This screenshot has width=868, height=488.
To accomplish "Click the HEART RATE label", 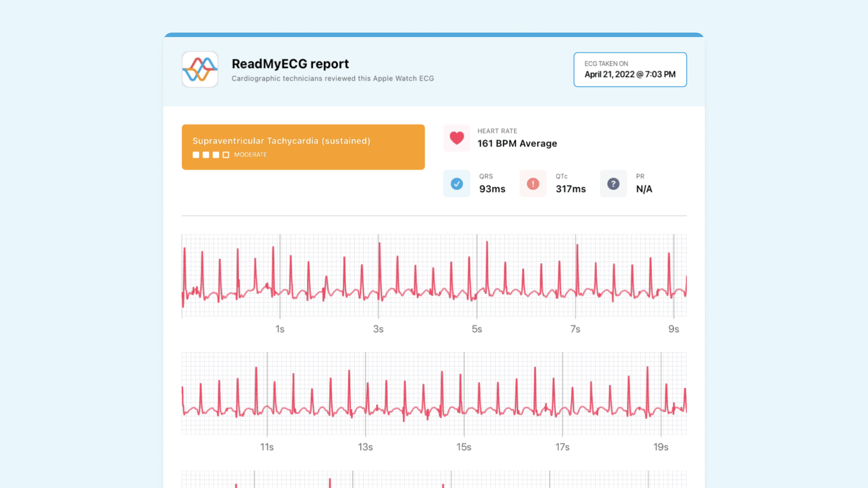I will click(497, 131).
